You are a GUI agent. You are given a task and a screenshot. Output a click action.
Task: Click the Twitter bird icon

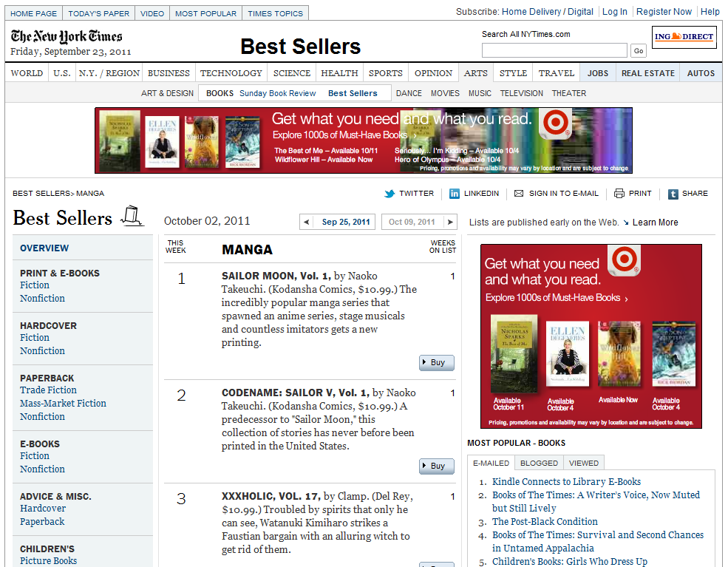(x=389, y=194)
